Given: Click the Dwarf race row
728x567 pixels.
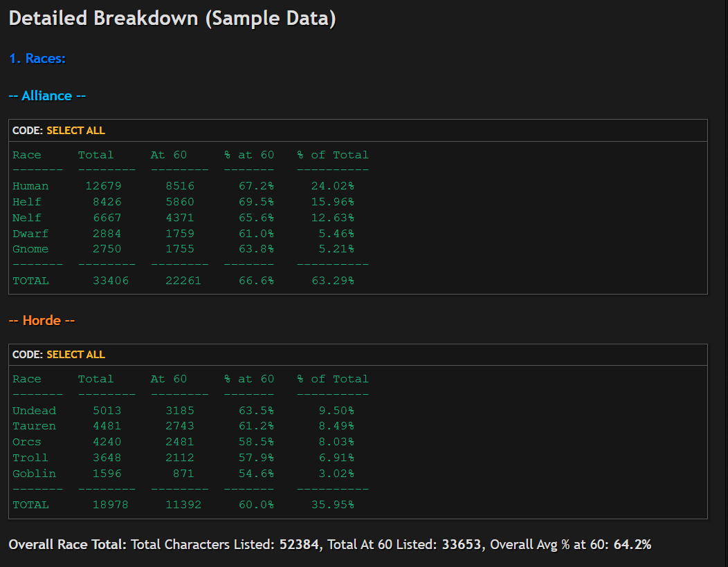Looking at the screenshot, I should click(183, 234).
